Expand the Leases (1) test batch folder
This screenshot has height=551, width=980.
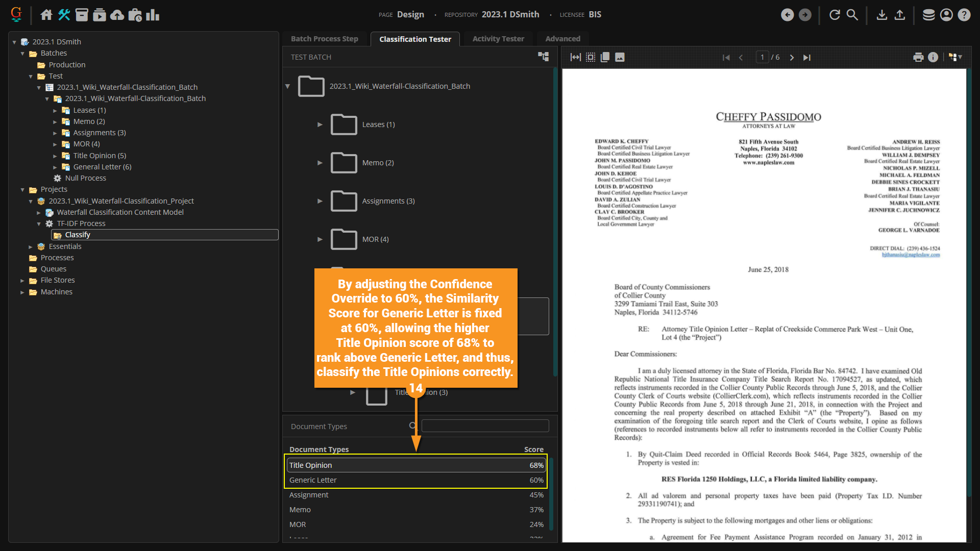(320, 124)
